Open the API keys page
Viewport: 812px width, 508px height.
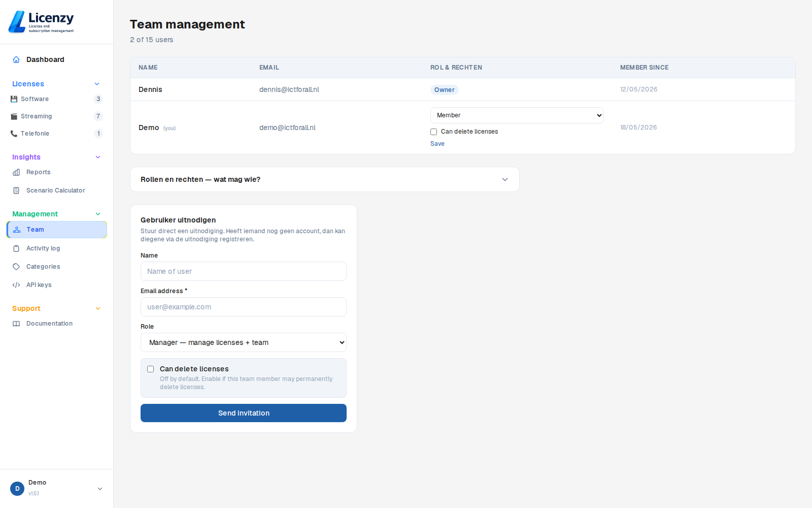[x=56, y=285]
